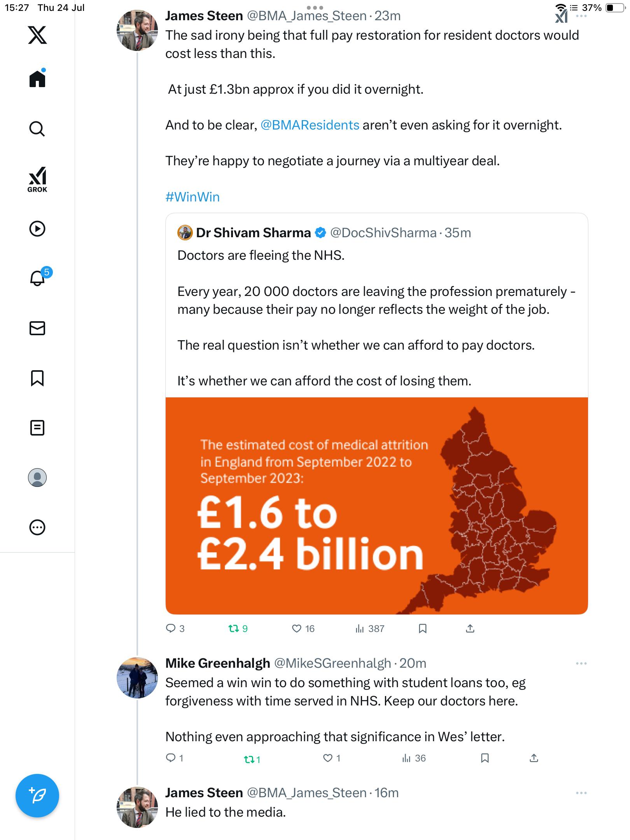The width and height of the screenshot is (630, 840).
Task: Expand the More menu in sidebar
Action: (37, 527)
